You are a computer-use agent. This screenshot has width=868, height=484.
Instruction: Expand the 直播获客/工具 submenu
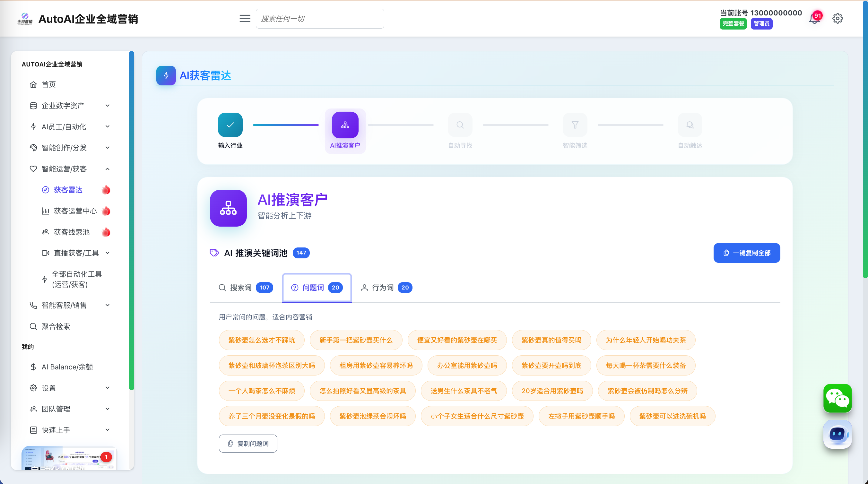(76, 253)
